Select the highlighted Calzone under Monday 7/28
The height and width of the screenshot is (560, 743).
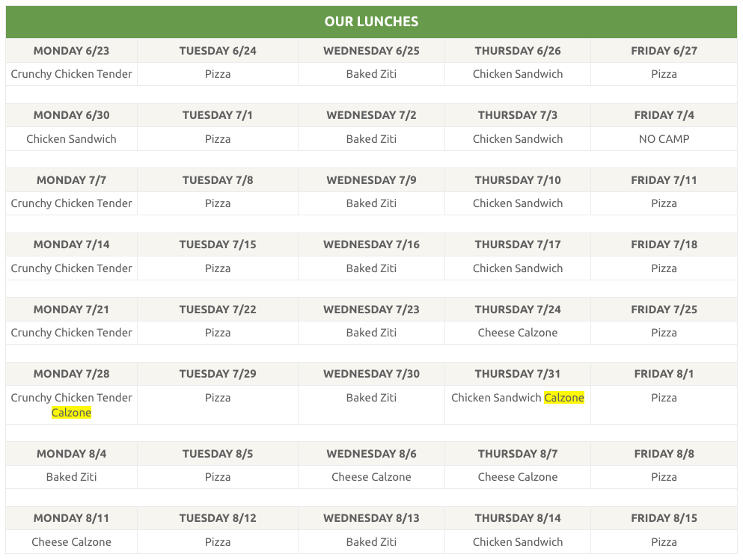click(71, 413)
